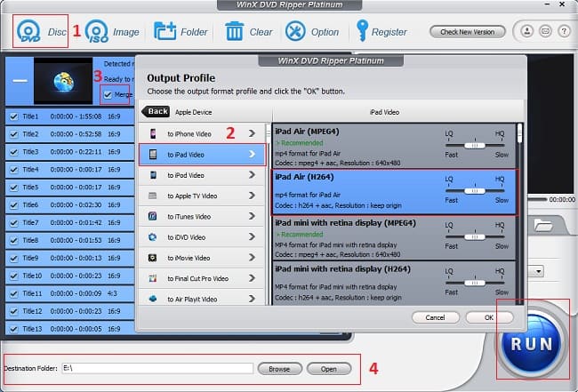Click the iPhone device icon
This screenshot has height=392, width=578.
pyautogui.click(x=153, y=133)
